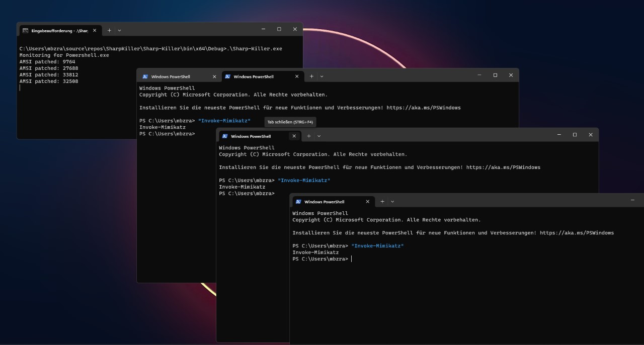The height and width of the screenshot is (345, 644).
Task: Maximize the two-tab PowerShell window
Action: point(495,75)
